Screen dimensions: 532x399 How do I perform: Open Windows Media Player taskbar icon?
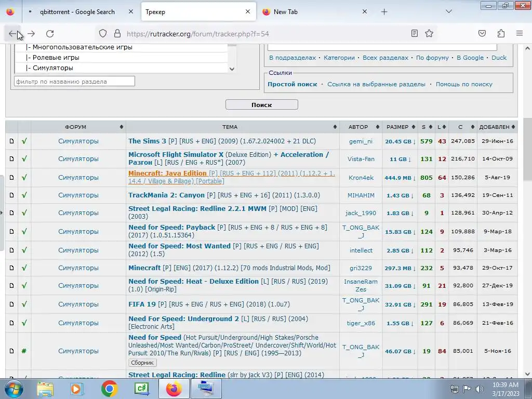click(x=77, y=389)
